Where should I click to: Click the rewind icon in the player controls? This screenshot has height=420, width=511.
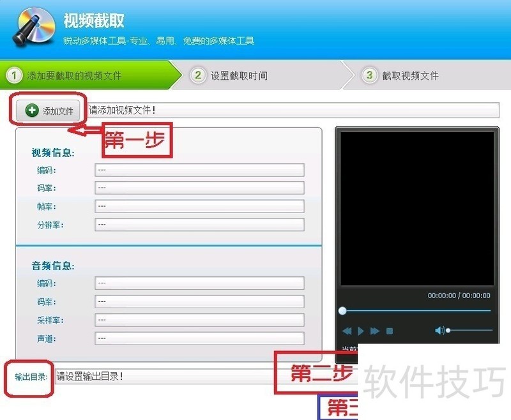click(348, 331)
